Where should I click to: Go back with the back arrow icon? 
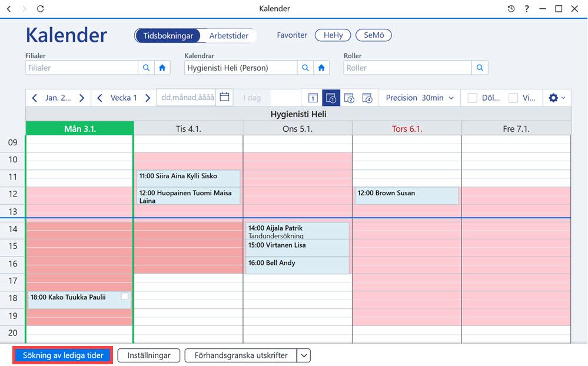[9, 9]
